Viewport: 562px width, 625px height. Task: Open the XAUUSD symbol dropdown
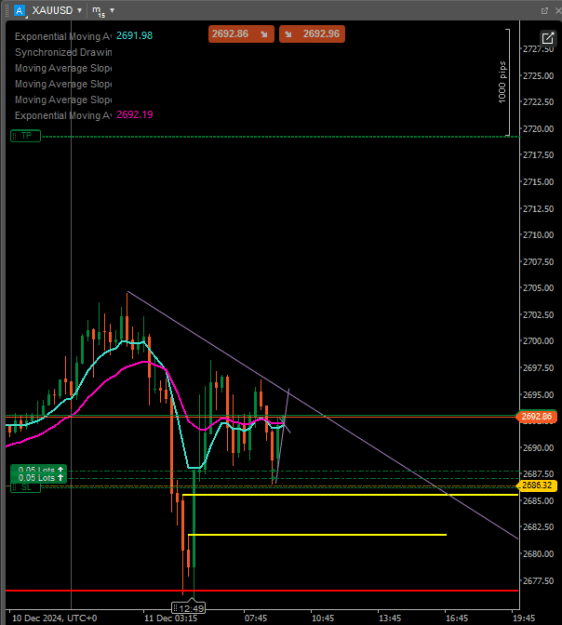pos(57,10)
